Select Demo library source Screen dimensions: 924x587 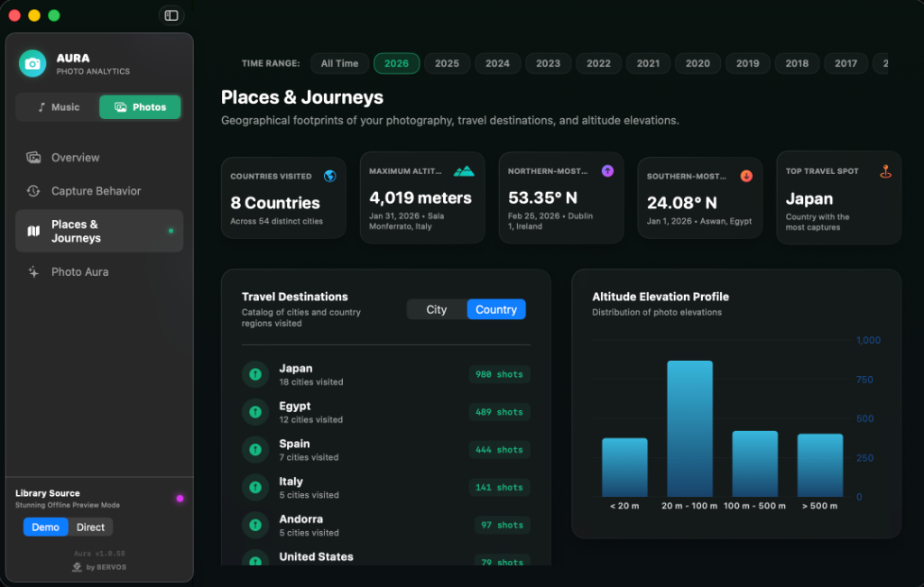(45, 527)
